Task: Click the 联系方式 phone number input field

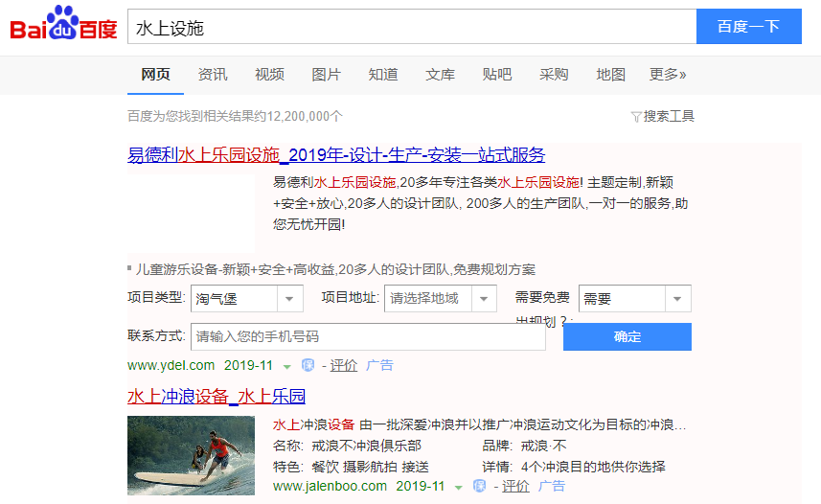Action: pyautogui.click(x=368, y=336)
